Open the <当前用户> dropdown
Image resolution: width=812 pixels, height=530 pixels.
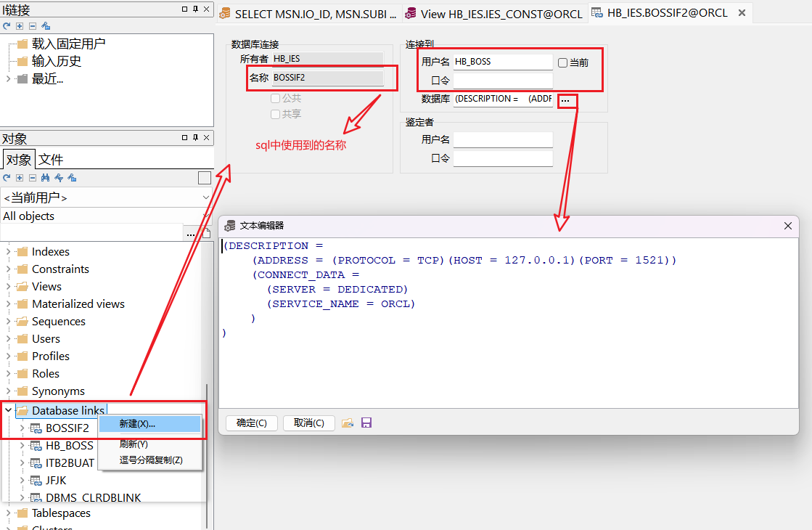pyautogui.click(x=205, y=197)
